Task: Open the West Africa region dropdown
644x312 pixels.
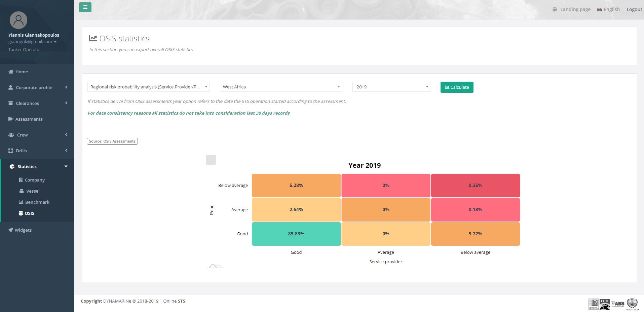Action: (x=280, y=87)
